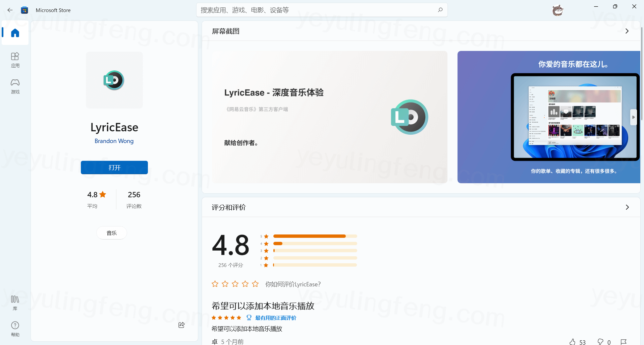Click the search magnifier icon
The image size is (644, 345).
[440, 10]
